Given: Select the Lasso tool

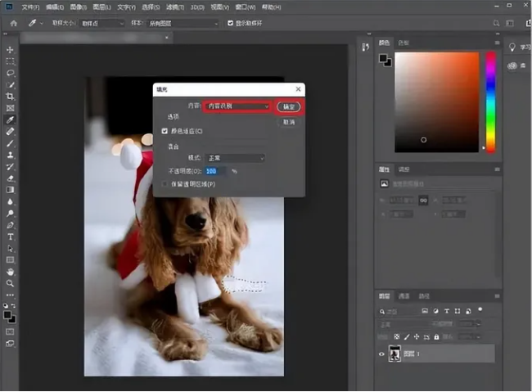Looking at the screenshot, I should (x=10, y=73).
